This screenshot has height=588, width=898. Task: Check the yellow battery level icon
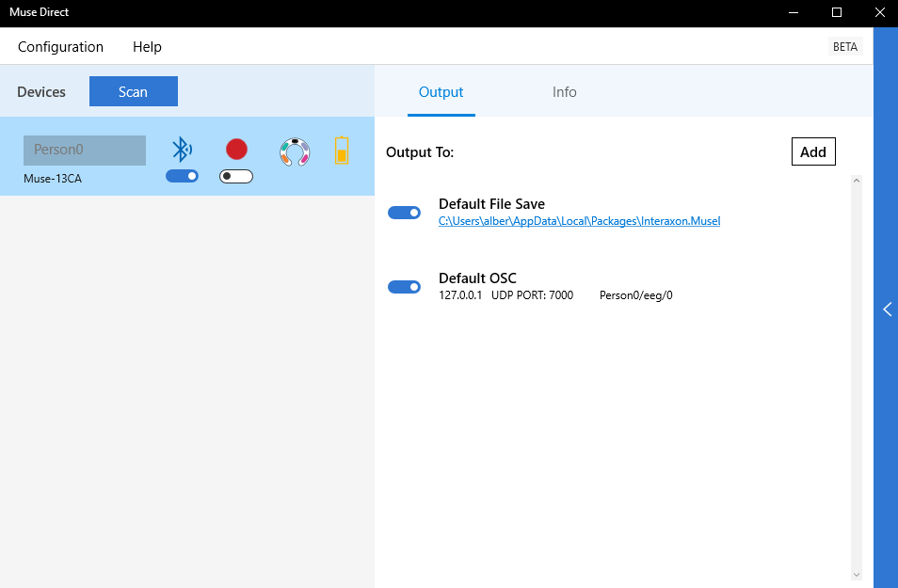[342, 151]
